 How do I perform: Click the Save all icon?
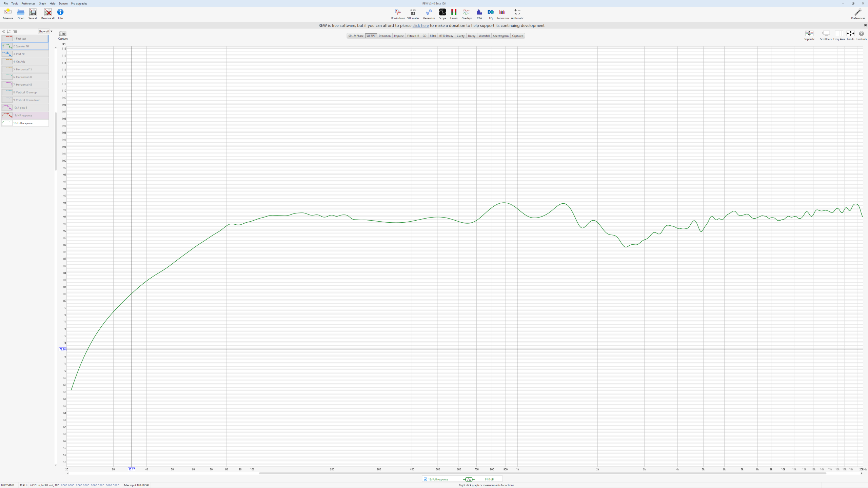point(33,14)
